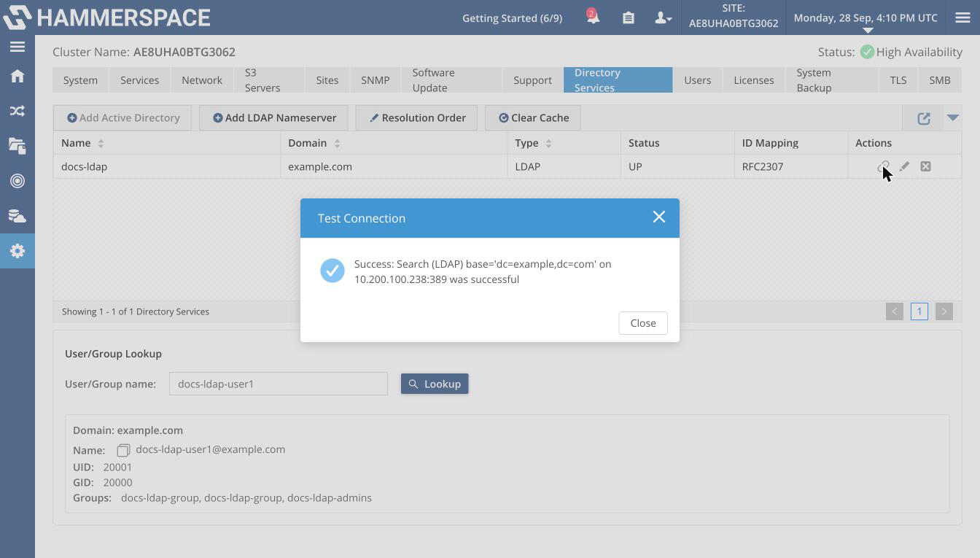Select the Directory Services tab
Image resolution: width=980 pixels, height=558 pixels.
pos(618,80)
